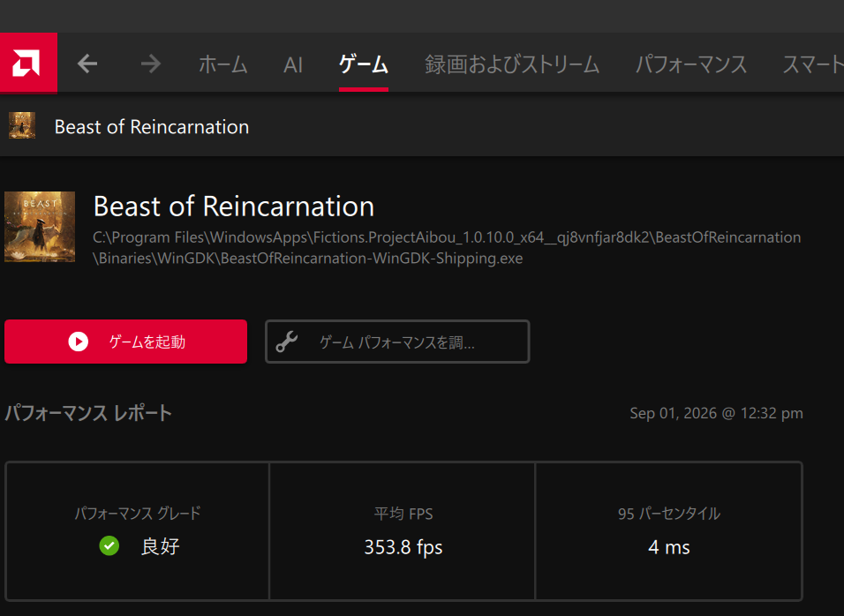The width and height of the screenshot is (844, 616).
Task: Open the ホーム tab
Action: click(x=222, y=64)
